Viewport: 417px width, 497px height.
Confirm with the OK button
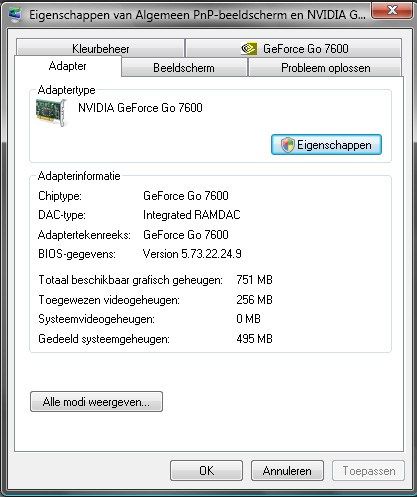pos(206,471)
